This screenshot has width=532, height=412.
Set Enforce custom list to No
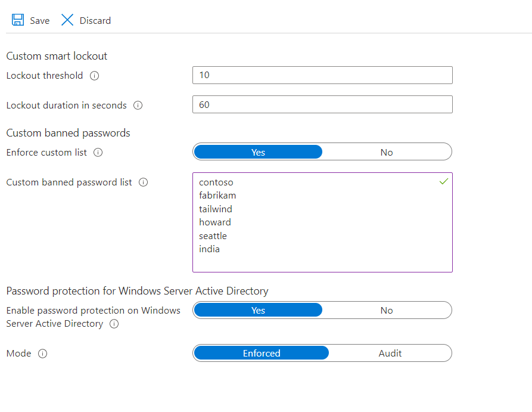coord(387,152)
